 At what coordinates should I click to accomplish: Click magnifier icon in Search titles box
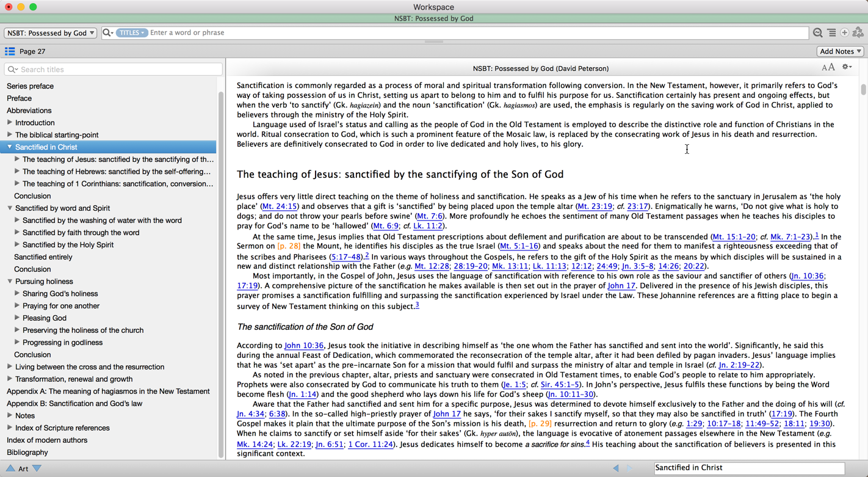(12, 70)
